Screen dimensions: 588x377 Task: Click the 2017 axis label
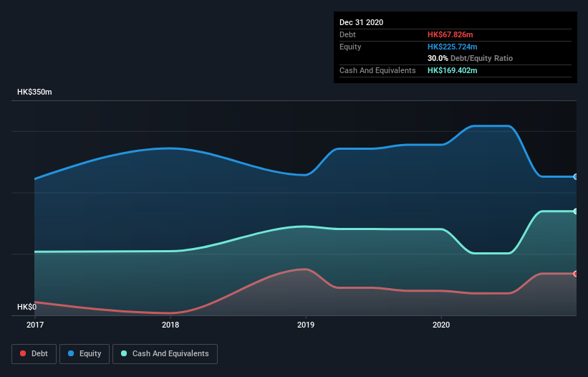tap(35, 325)
